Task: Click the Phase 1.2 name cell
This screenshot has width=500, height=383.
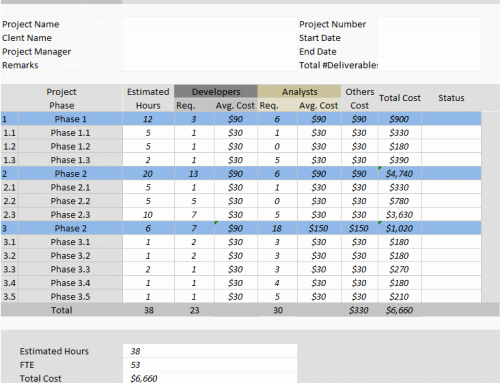Action: [70, 146]
